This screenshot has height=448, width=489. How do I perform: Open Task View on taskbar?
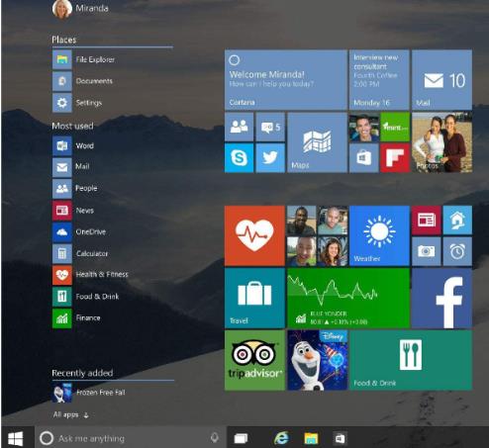pos(241,438)
